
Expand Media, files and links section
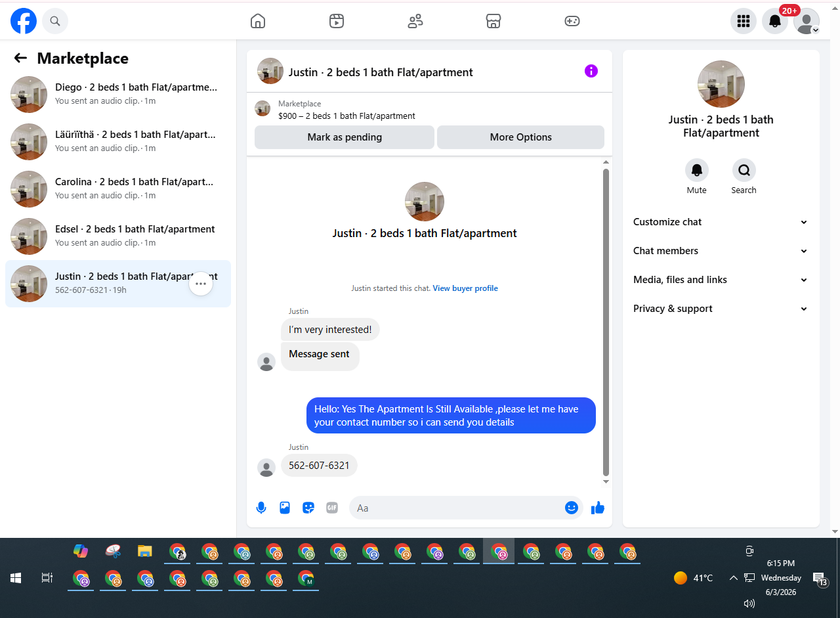coord(721,280)
